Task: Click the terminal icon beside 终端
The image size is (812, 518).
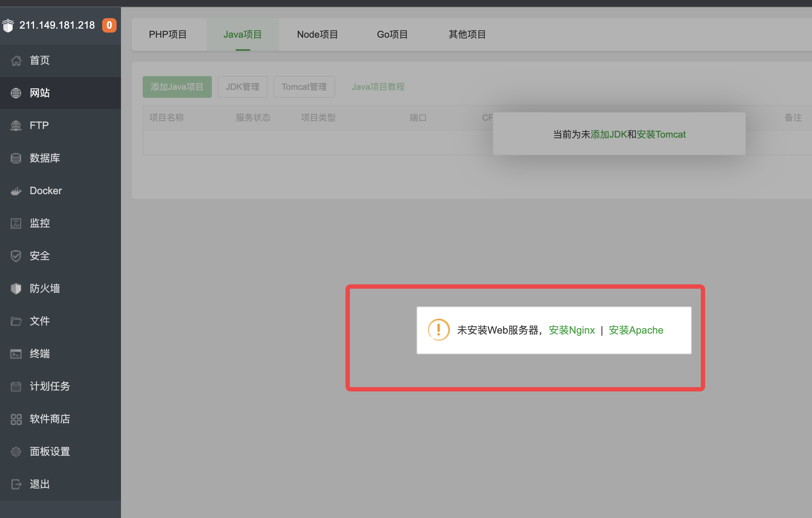Action: click(x=16, y=354)
